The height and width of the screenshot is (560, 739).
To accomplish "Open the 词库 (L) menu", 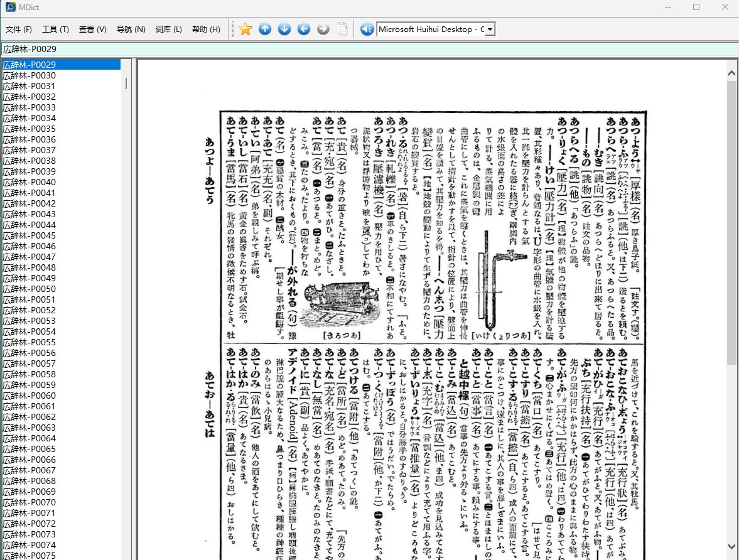I will tap(169, 30).
